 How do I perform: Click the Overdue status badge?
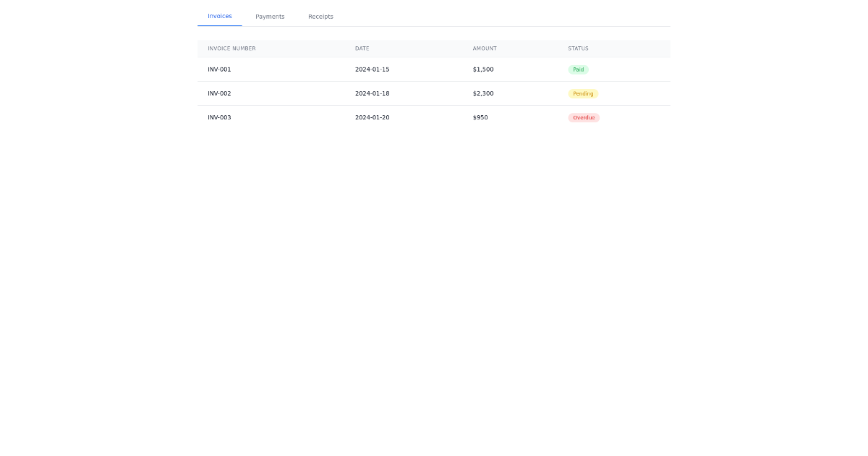584,117
